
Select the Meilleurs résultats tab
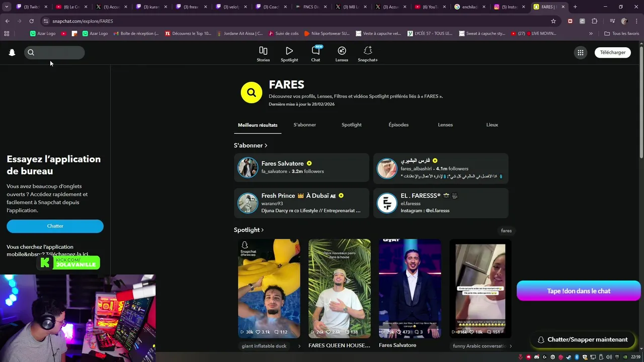[258, 125]
